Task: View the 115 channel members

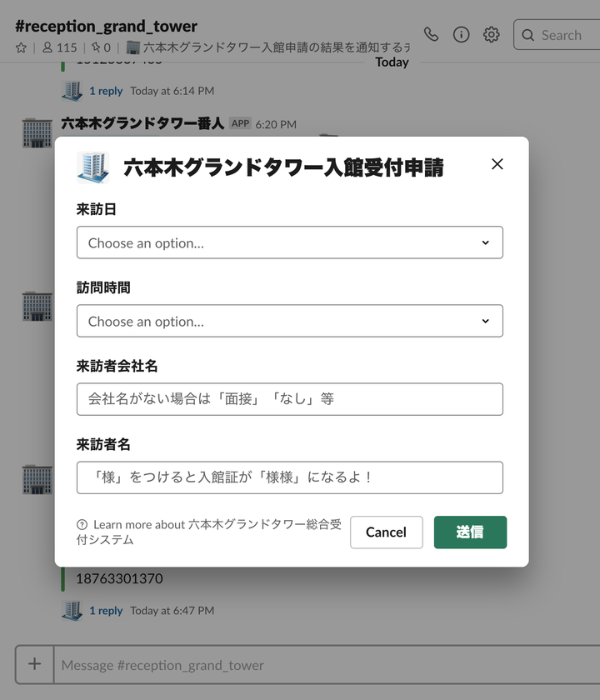Action: [x=59, y=47]
